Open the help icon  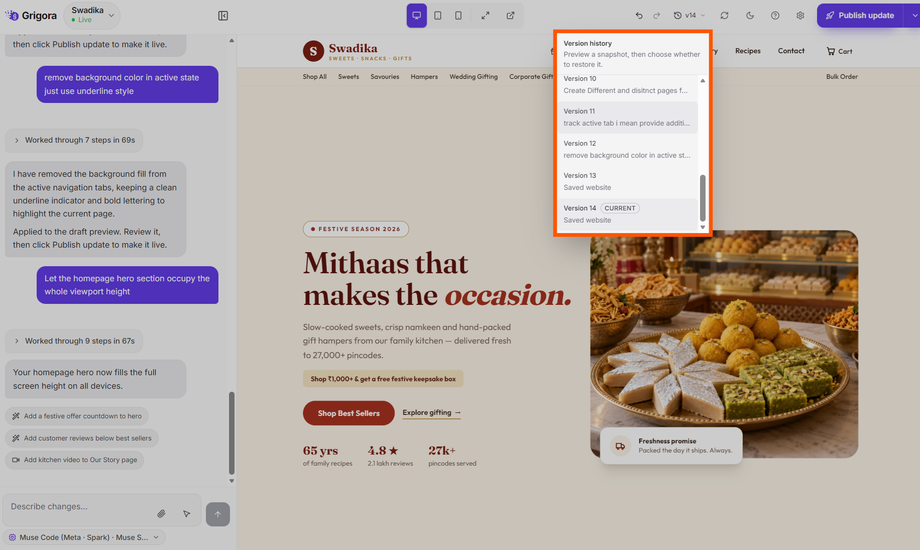[x=775, y=16]
